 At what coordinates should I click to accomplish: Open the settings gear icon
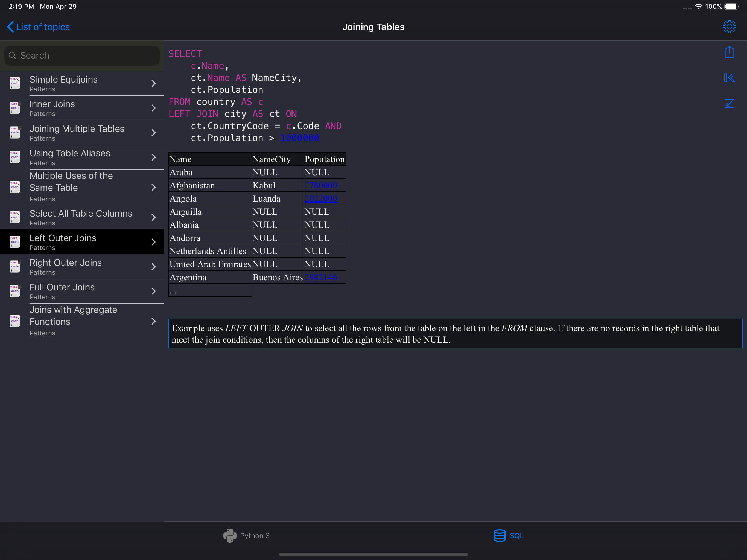click(729, 27)
